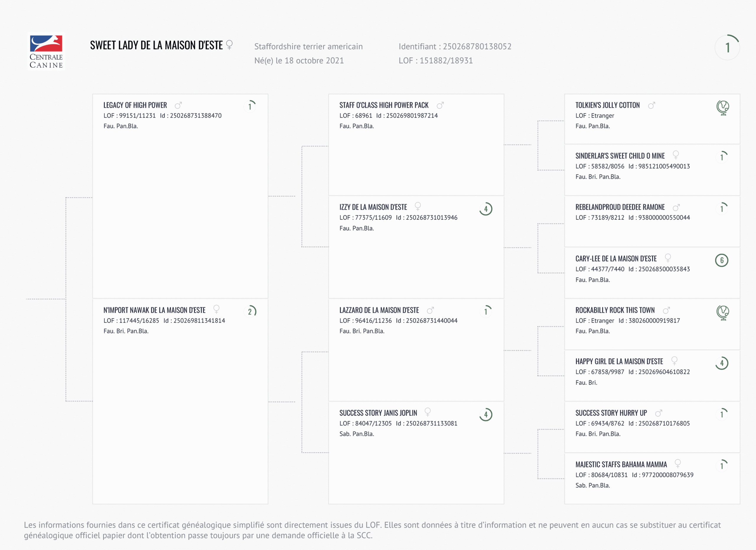
Task: Click the Identifiant number in header
Action: coord(477,46)
